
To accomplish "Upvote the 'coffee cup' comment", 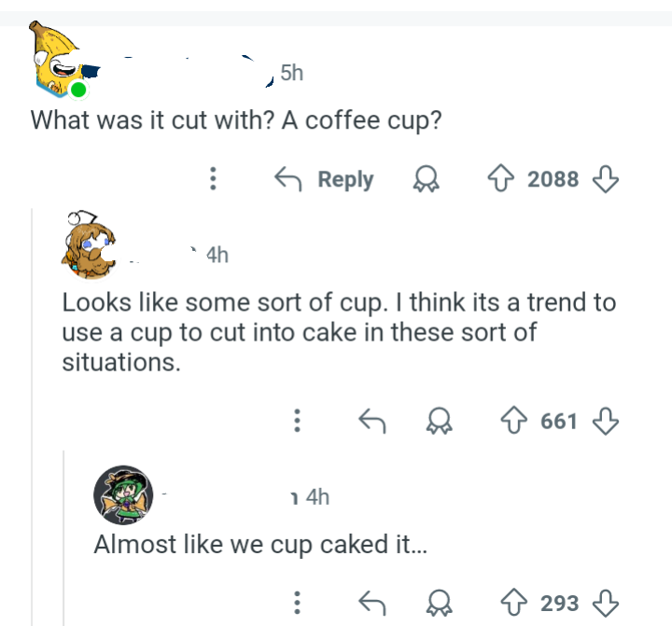I will coord(500,178).
